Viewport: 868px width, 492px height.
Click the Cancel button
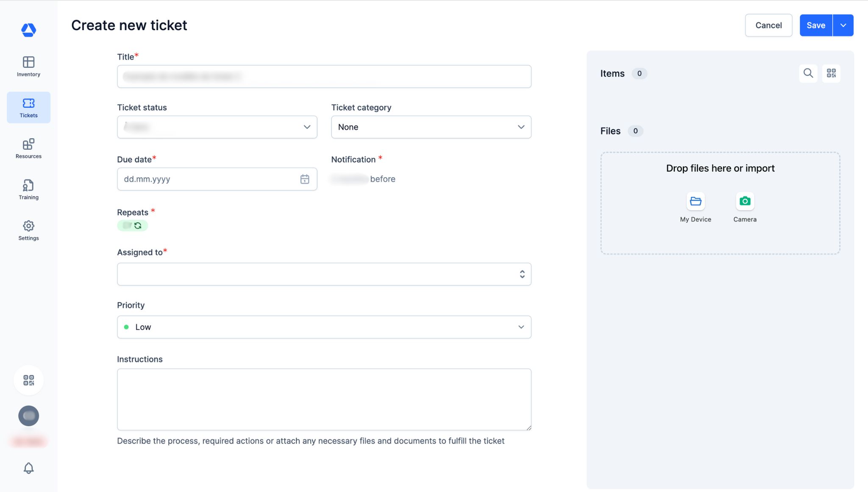768,25
